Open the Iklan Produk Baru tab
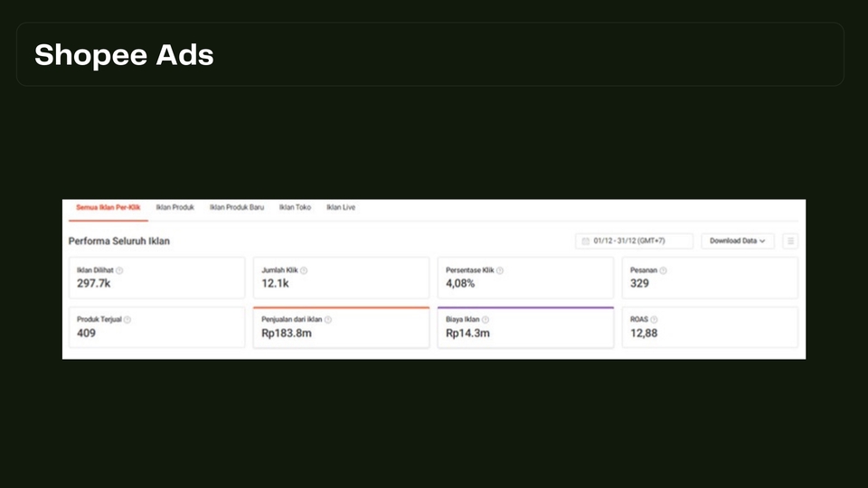The image size is (868, 488). (237, 208)
